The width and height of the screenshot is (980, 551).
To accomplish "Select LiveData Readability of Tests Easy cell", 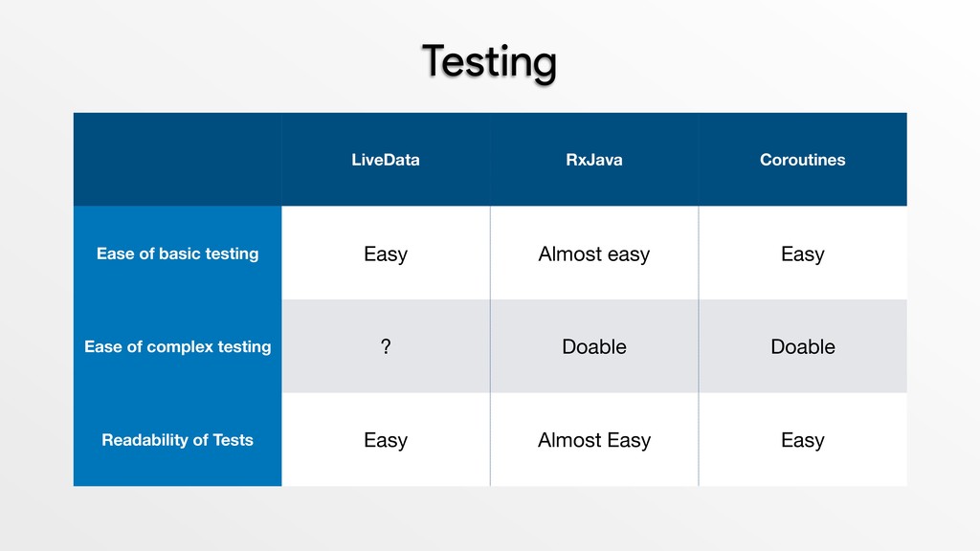I will pos(386,439).
